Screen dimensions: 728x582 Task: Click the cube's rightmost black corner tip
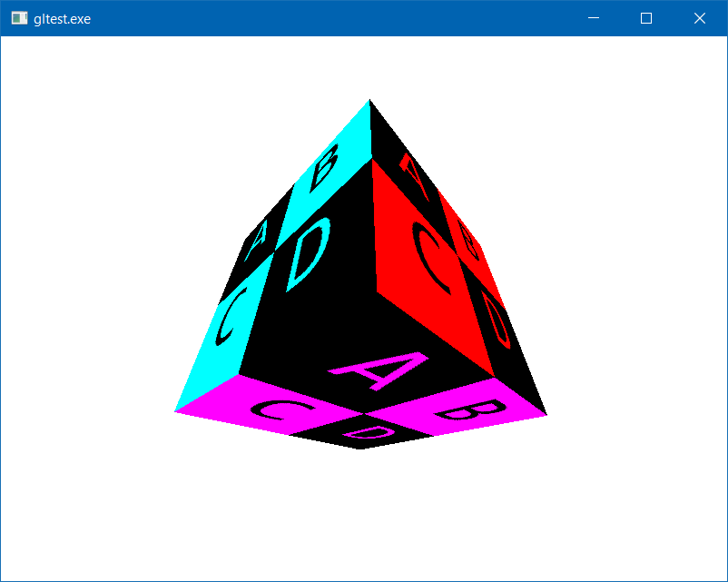[546, 415]
